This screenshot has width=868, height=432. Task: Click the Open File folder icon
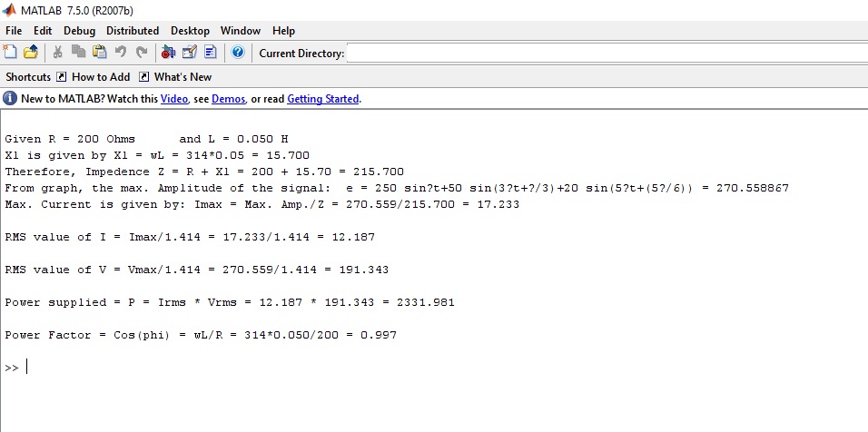31,53
